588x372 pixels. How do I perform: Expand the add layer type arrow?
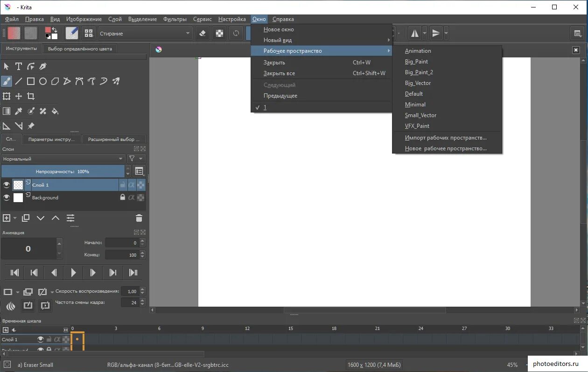(x=15, y=218)
